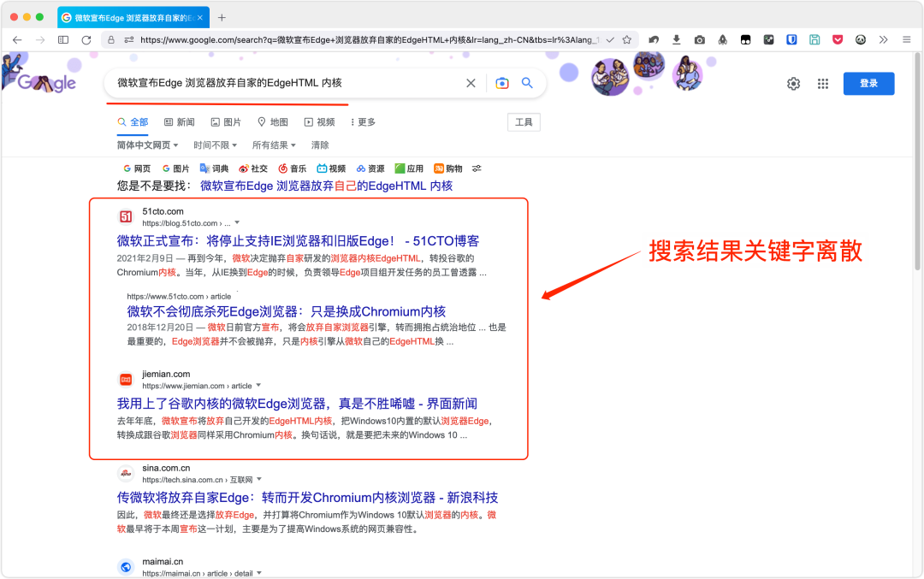
Task: Click the undo-arrow toolbar extension
Action: click(x=654, y=40)
